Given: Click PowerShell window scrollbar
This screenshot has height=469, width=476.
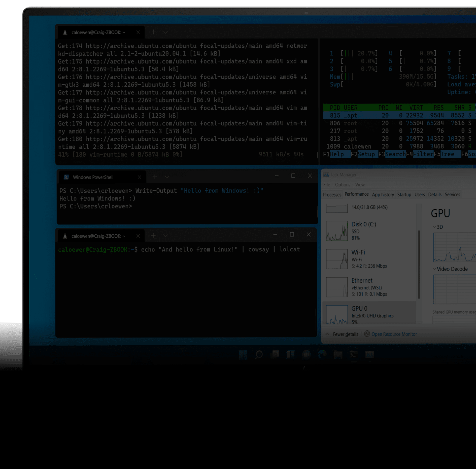Looking at the screenshot, I should coord(317,212).
